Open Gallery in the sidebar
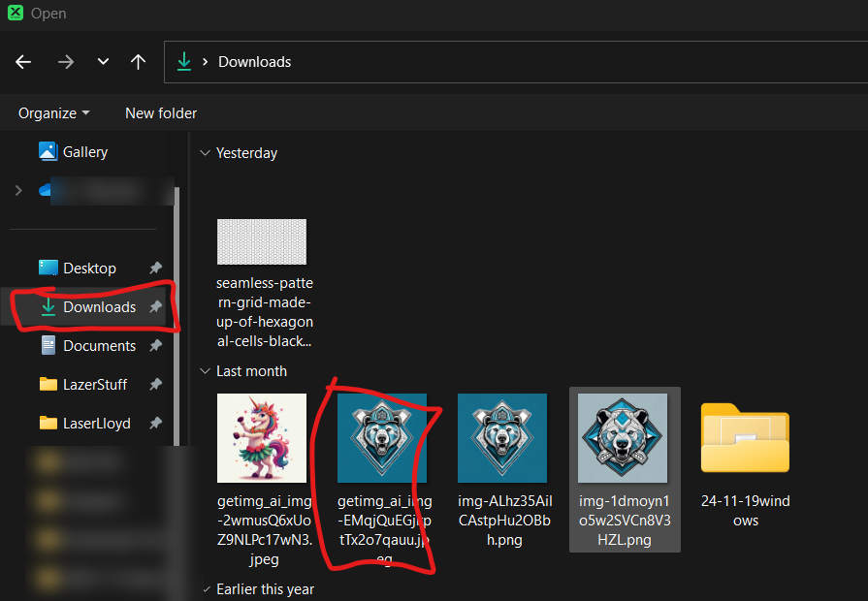The height and width of the screenshot is (601, 868). pos(73,151)
